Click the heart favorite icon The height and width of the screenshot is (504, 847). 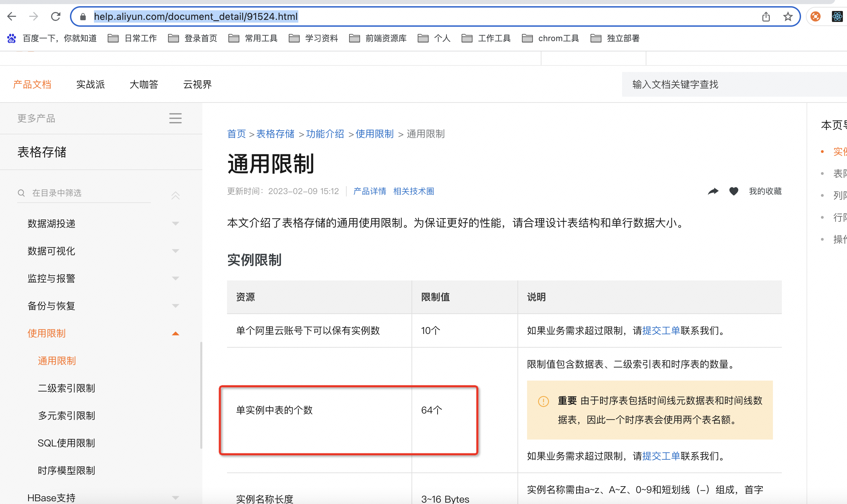(x=733, y=191)
